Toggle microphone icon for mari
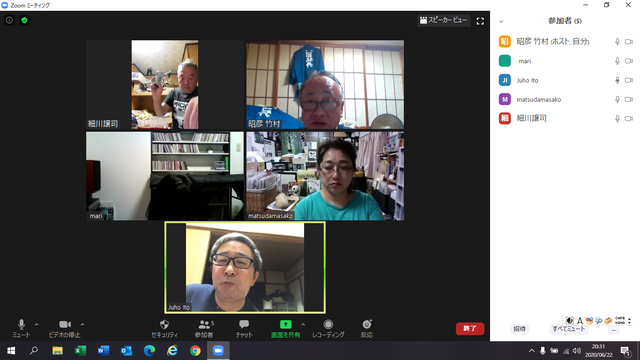 tap(617, 61)
